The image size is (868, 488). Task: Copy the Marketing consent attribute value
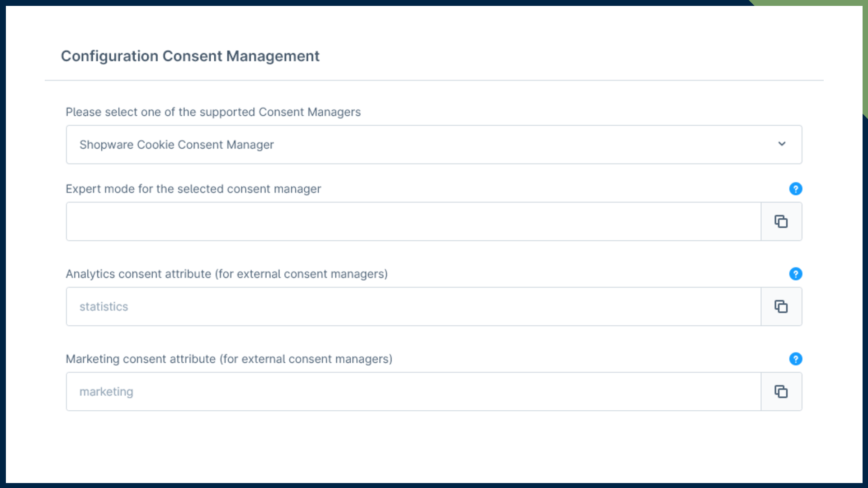[781, 391]
